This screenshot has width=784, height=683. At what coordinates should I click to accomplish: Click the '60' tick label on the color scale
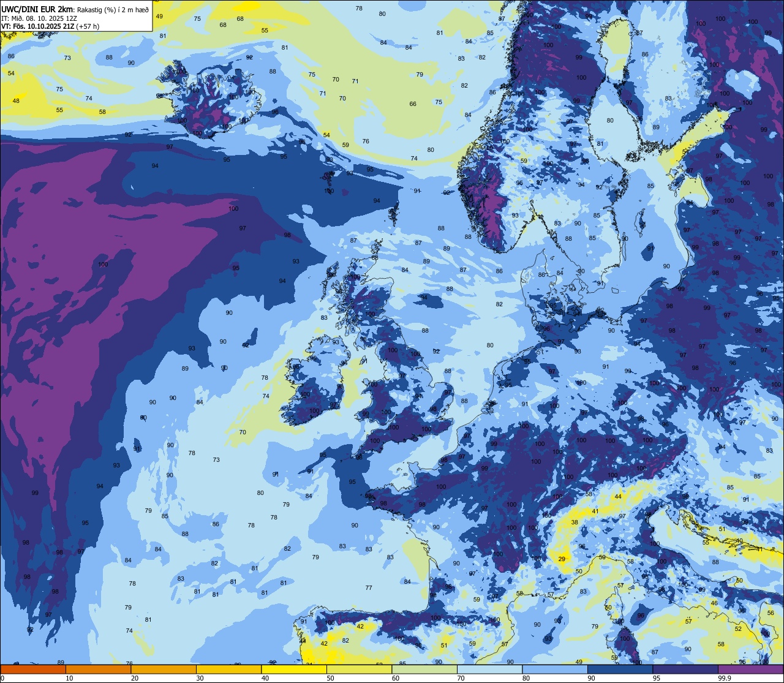(x=396, y=678)
